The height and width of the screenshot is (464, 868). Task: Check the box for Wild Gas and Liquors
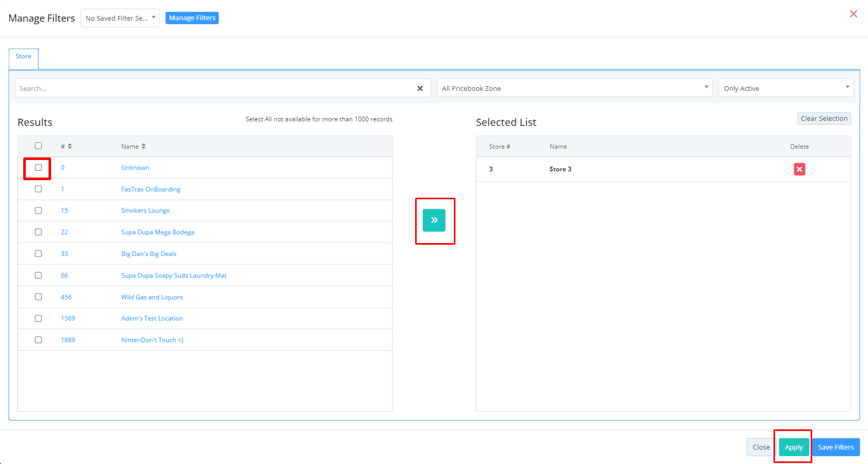[38, 297]
